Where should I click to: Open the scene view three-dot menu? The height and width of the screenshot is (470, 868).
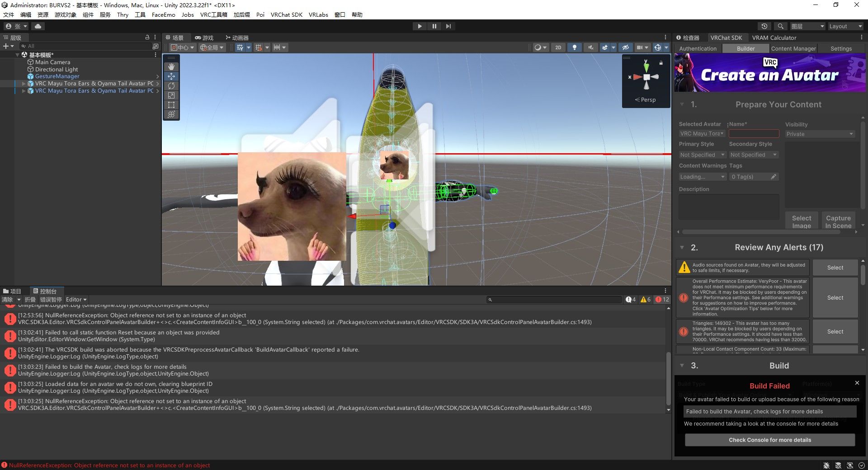[665, 38]
